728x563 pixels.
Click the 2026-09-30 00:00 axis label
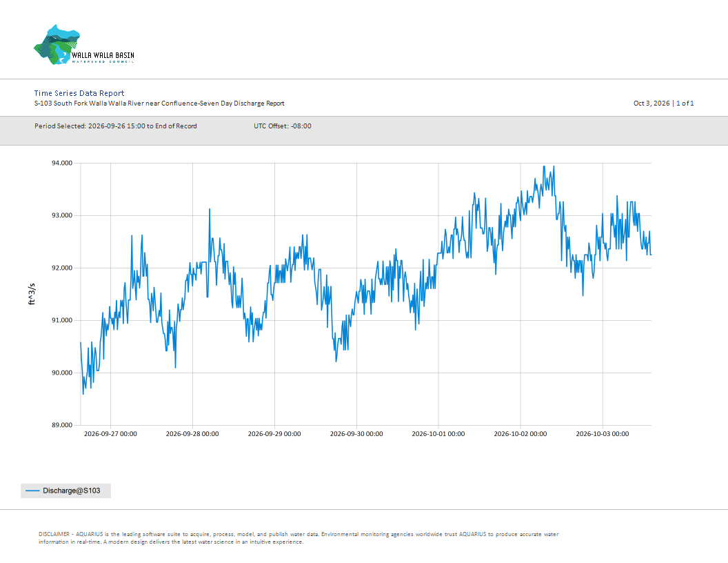(356, 434)
